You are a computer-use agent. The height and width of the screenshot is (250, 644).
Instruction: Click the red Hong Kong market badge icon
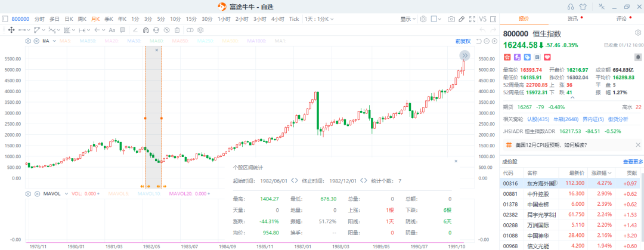click(506, 57)
